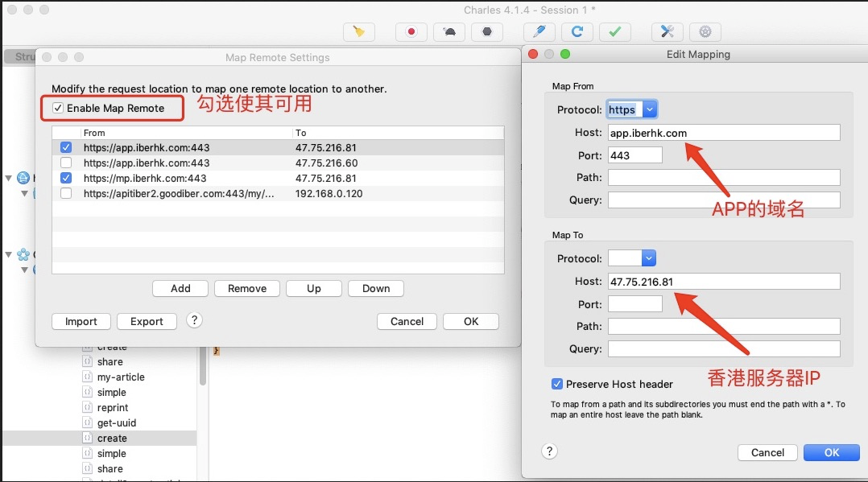Screen dimensions: 868x482
Task: Click the blue pen Compose icon
Action: 539,31
